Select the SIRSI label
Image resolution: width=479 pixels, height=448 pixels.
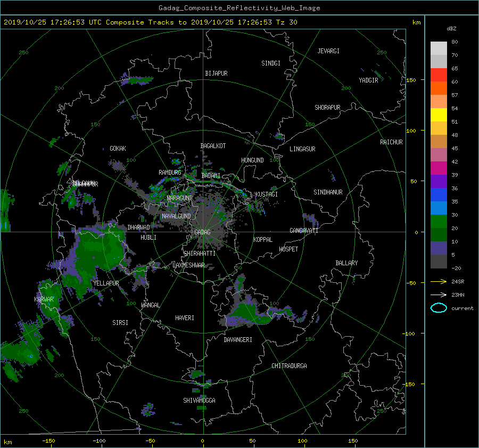point(120,323)
